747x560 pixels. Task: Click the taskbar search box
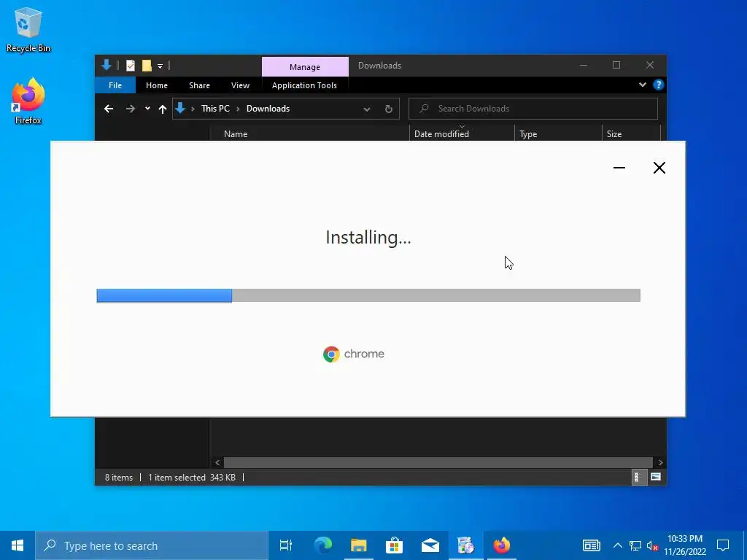pyautogui.click(x=152, y=545)
